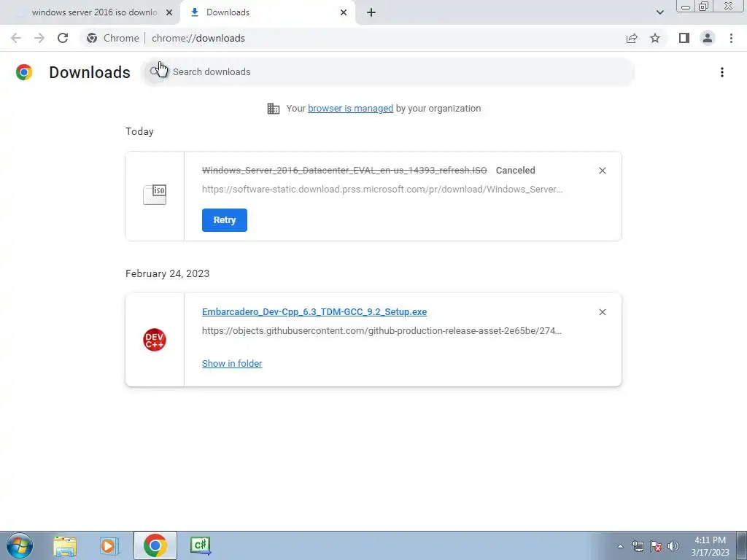This screenshot has height=560, width=747.
Task: Click the share this page icon
Action: click(632, 38)
